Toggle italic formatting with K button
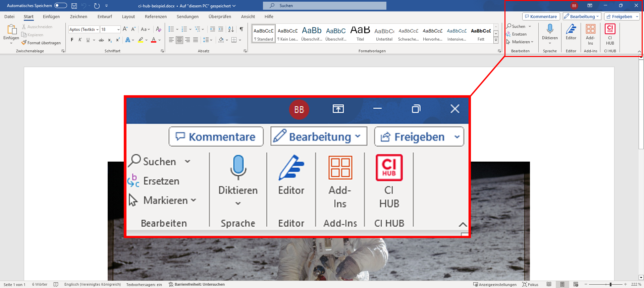644x288 pixels. click(x=80, y=40)
